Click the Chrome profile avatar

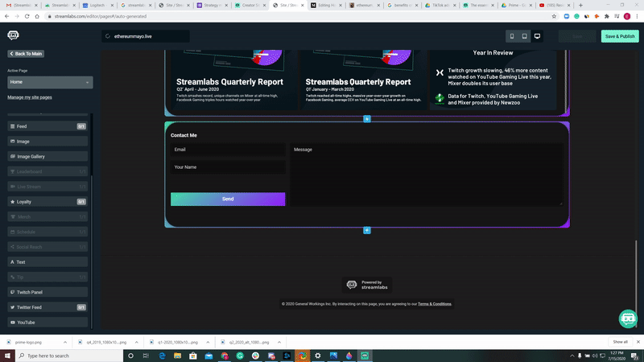point(627,16)
